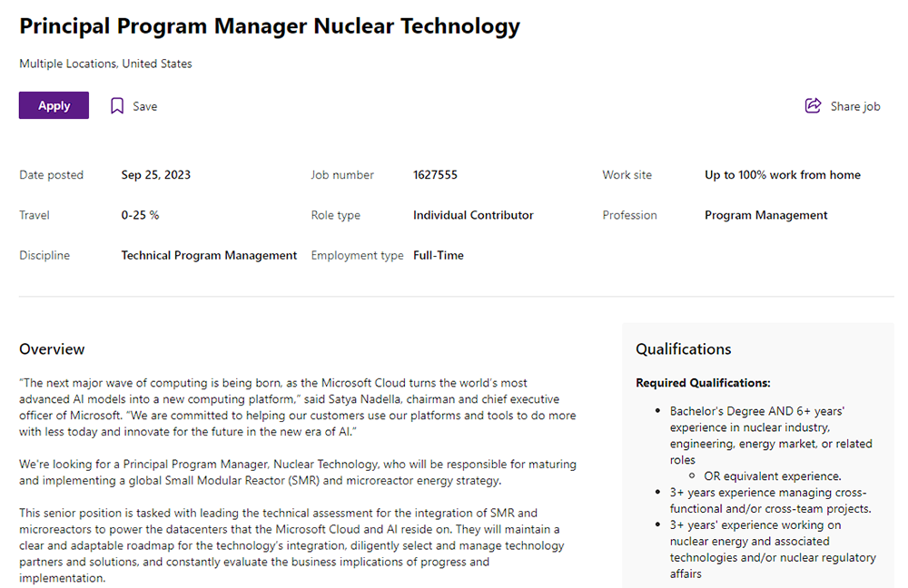Screen dimensions: 908x588
Task: Click the Sep 25, 2023 posted date
Action: tap(156, 175)
